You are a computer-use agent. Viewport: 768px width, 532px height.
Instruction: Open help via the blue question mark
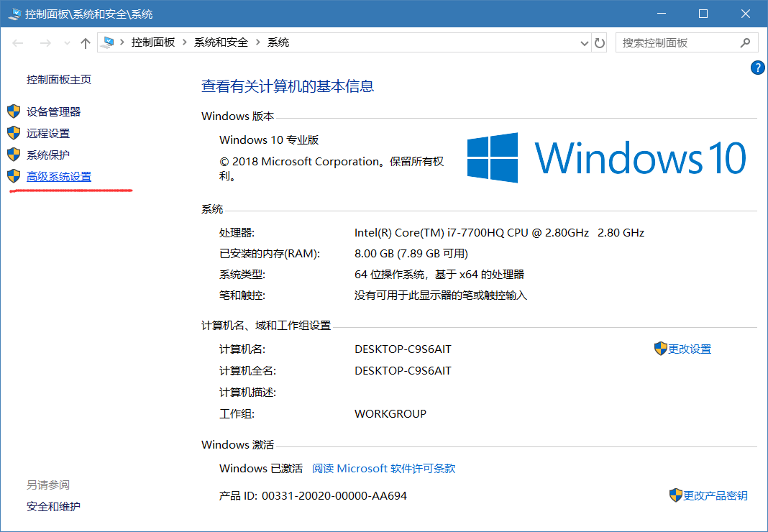click(x=757, y=68)
